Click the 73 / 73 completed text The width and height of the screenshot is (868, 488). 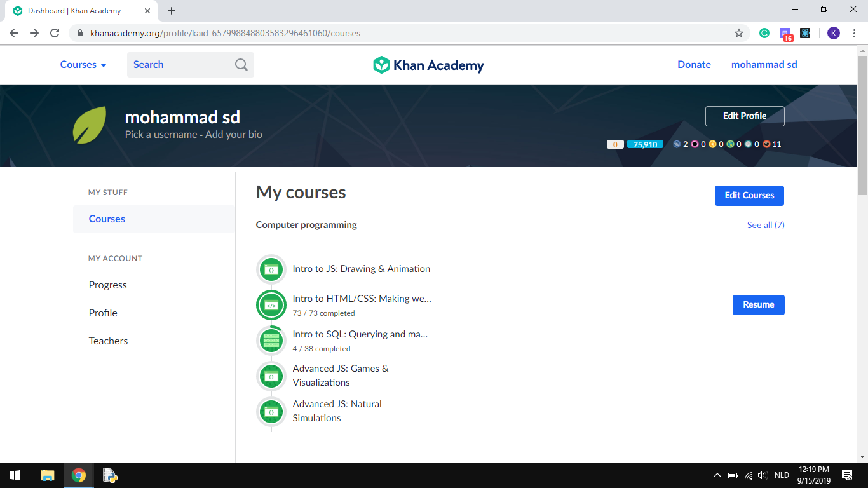(x=323, y=313)
